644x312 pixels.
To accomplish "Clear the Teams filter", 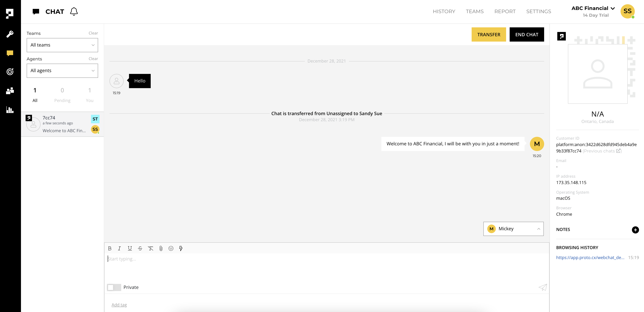I will [93, 33].
